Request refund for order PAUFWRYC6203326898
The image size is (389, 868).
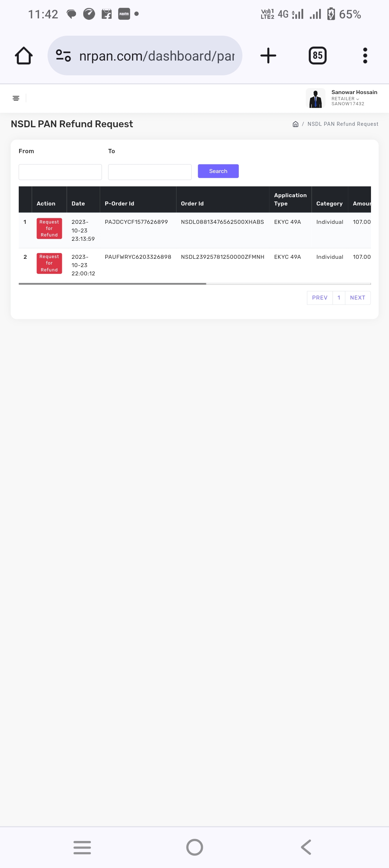click(49, 263)
